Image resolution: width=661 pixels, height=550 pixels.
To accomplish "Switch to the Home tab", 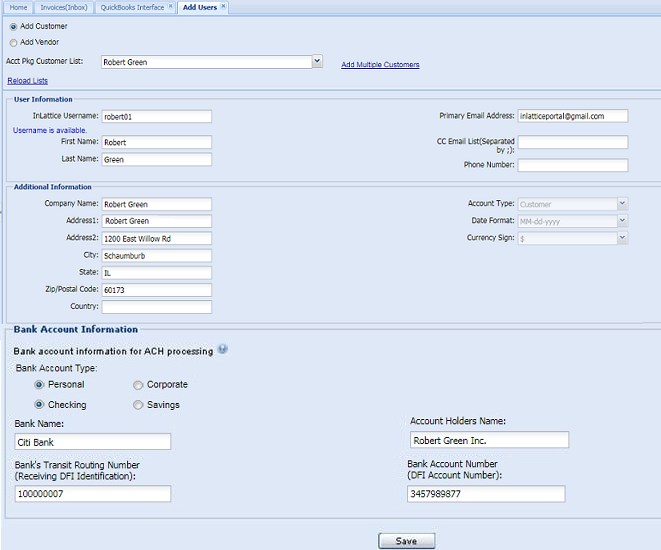I will point(19,7).
